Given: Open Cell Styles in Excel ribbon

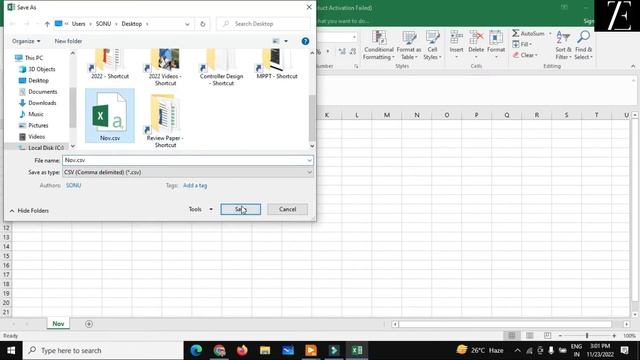Looking at the screenshot, I should [x=432, y=45].
